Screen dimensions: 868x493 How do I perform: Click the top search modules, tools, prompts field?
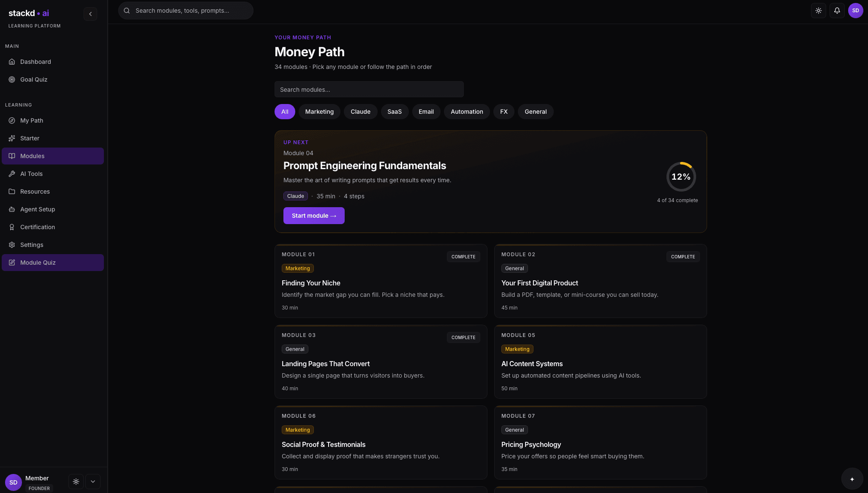186,11
